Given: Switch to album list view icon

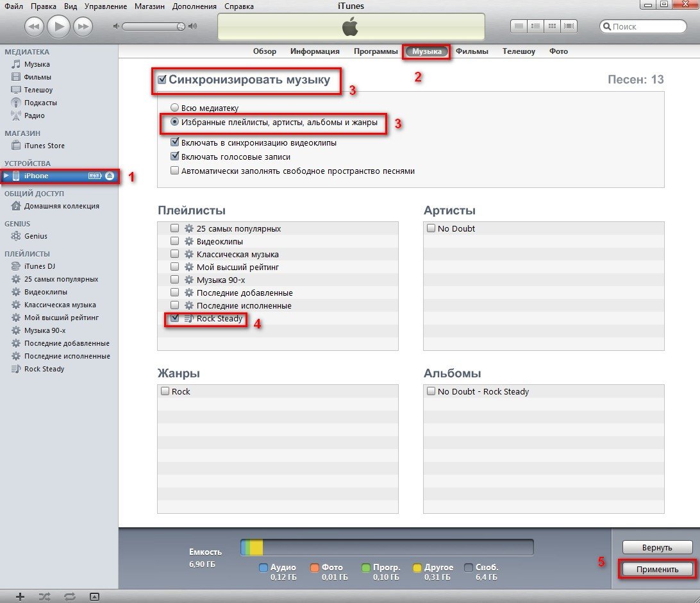Looking at the screenshot, I should coord(535,26).
